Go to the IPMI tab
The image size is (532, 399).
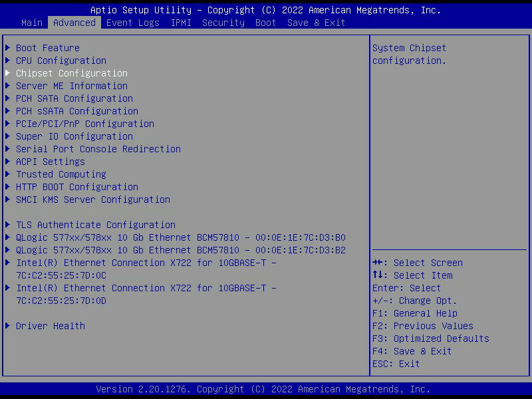pos(181,23)
